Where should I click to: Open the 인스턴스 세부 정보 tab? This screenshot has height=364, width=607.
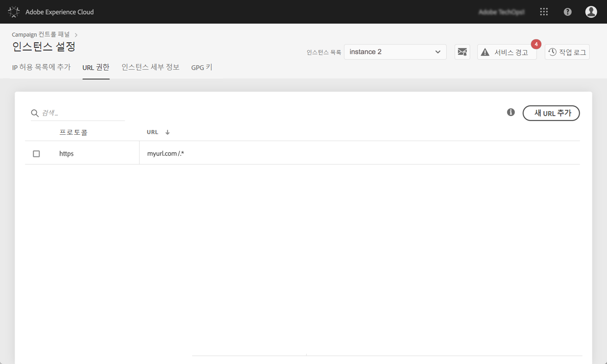150,67
